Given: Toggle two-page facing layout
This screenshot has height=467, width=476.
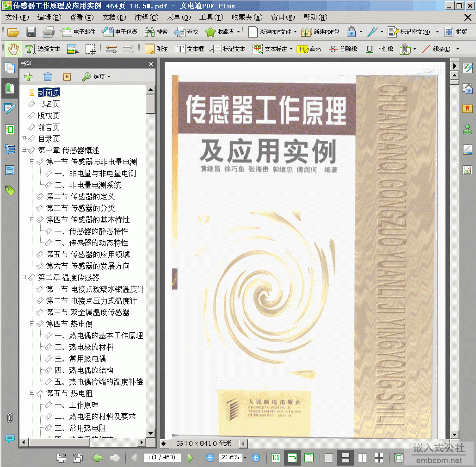Looking at the screenshot, I should coord(363,458).
